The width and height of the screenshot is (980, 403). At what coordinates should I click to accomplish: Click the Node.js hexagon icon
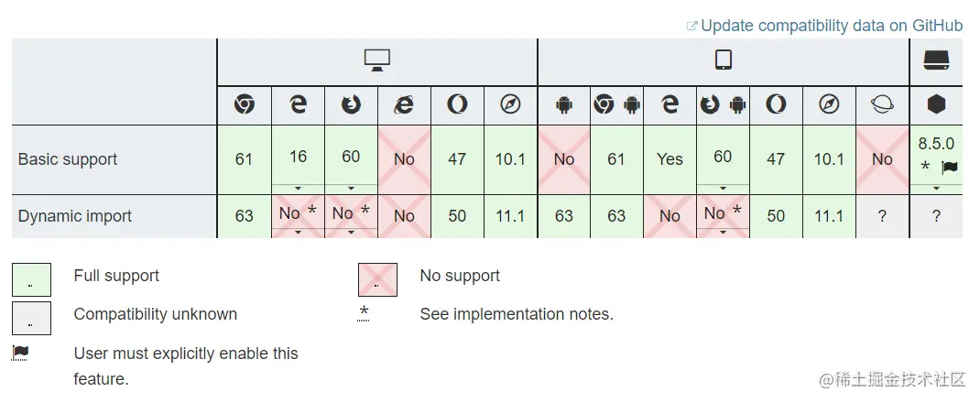[936, 104]
